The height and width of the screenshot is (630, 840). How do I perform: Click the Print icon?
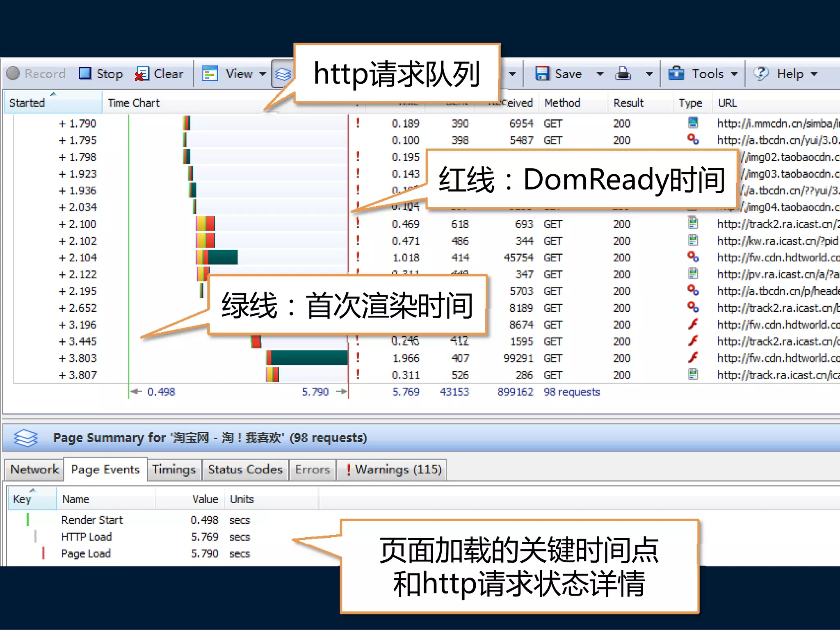point(623,74)
